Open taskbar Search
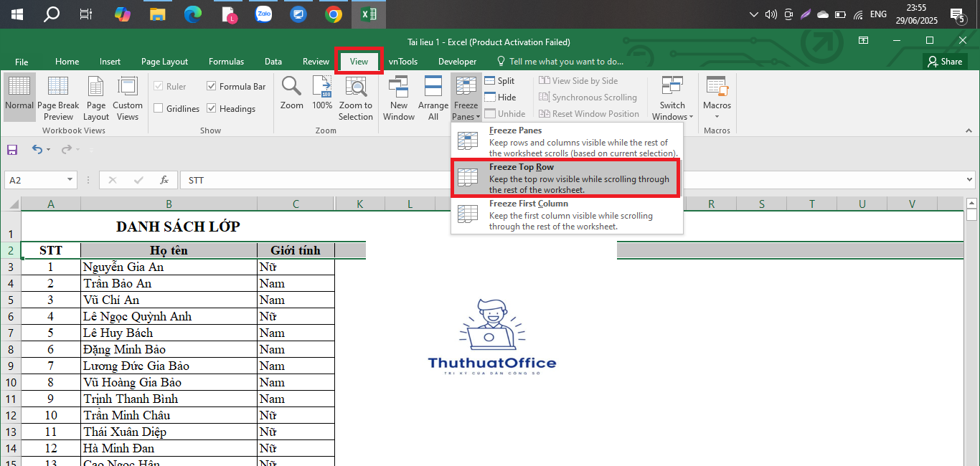Screen dimensions: 980x466 pos(52,14)
